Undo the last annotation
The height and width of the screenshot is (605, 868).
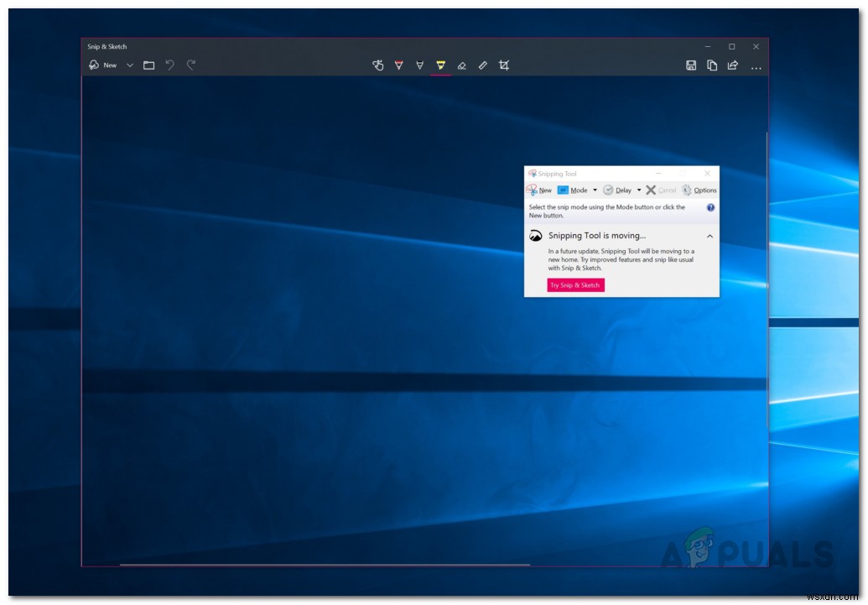pyautogui.click(x=170, y=65)
